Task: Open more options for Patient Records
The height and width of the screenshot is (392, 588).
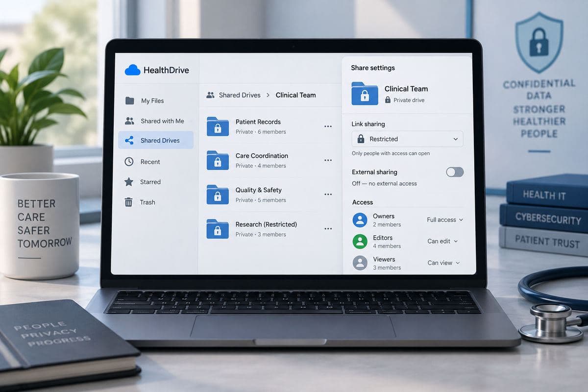Action: pyautogui.click(x=328, y=126)
